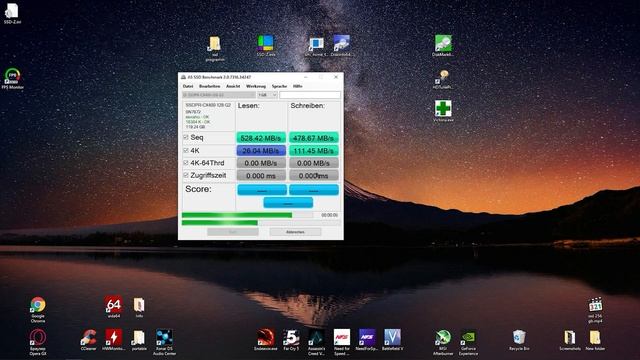This screenshot has height=360, width=640.
Task: Launch the Battlefield V game shortcut
Action: click(x=392, y=340)
